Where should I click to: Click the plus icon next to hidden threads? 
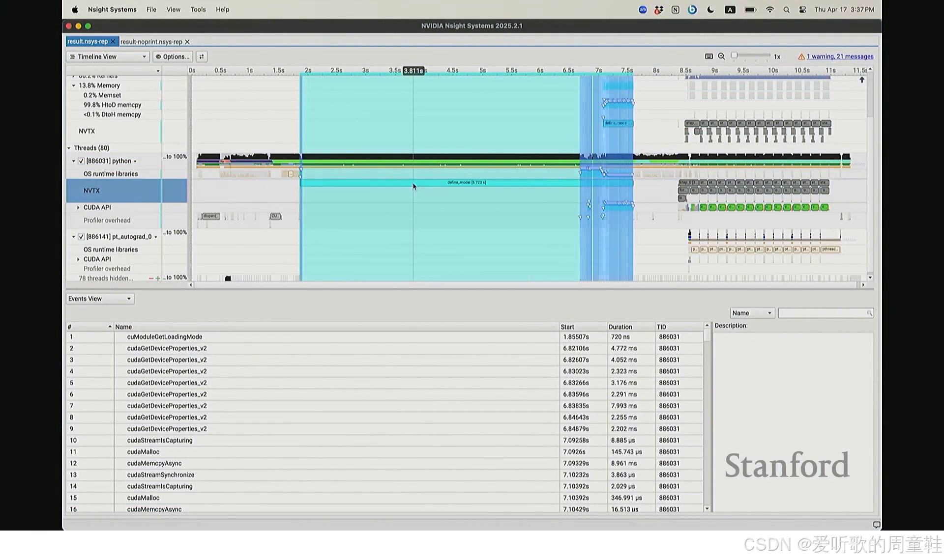158,279
